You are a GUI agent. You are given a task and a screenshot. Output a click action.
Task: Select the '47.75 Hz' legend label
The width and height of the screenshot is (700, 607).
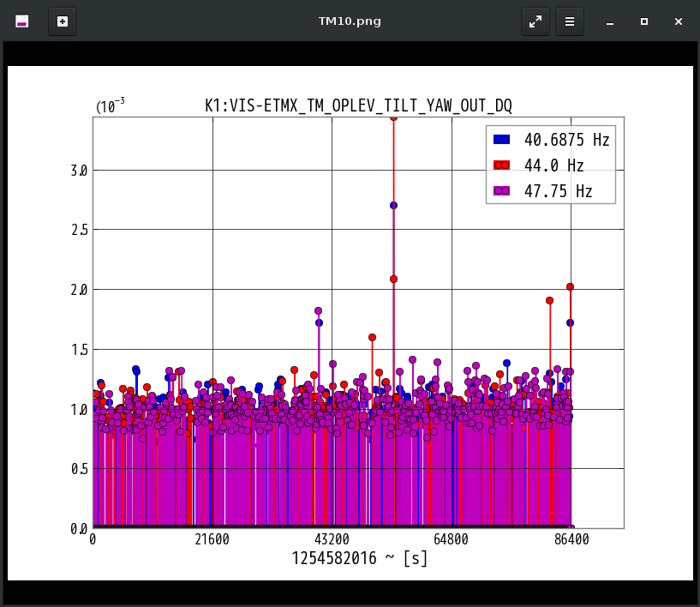click(x=558, y=191)
